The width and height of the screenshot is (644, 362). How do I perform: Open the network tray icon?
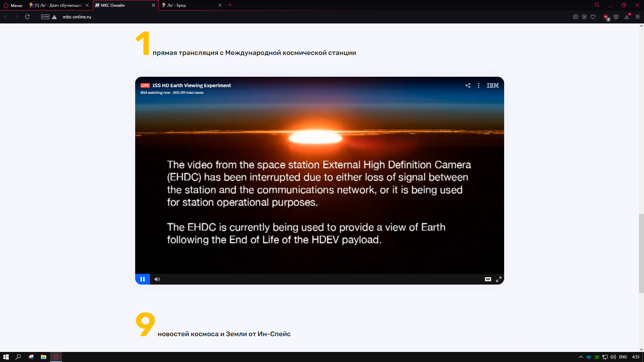(605, 357)
